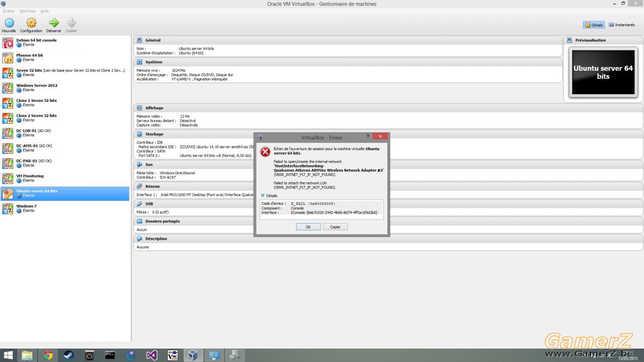Open the Stockage section header
Viewport: 644px width, 362px height.
pyautogui.click(x=388, y=134)
